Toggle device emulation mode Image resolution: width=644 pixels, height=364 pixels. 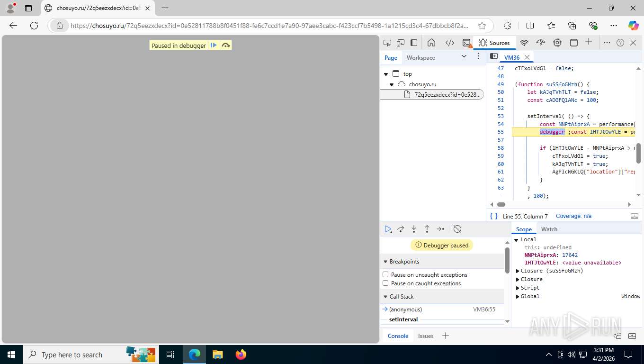point(401,43)
